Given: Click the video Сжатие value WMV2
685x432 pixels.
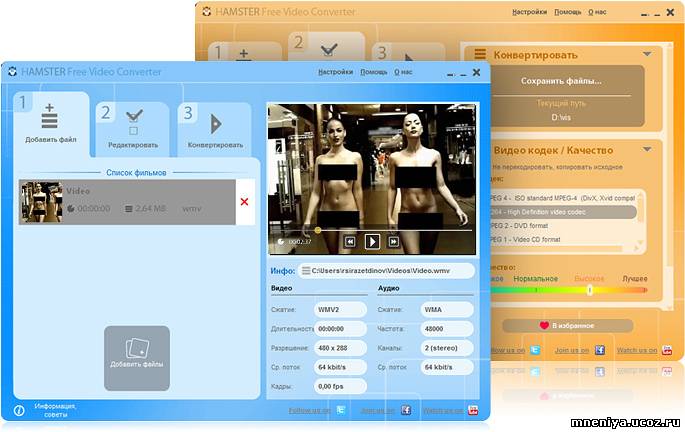Looking at the screenshot, I should point(340,309).
